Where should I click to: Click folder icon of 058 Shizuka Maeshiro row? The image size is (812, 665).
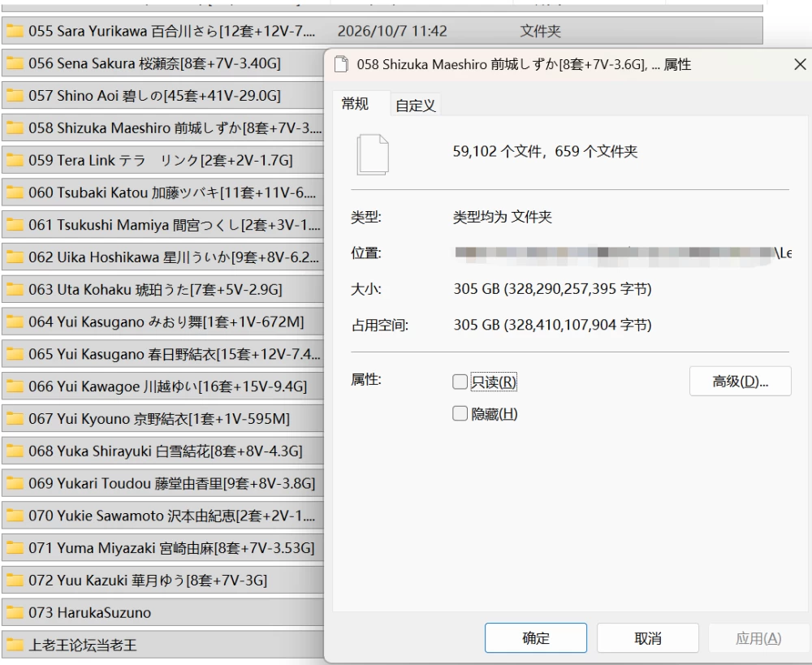pos(15,128)
